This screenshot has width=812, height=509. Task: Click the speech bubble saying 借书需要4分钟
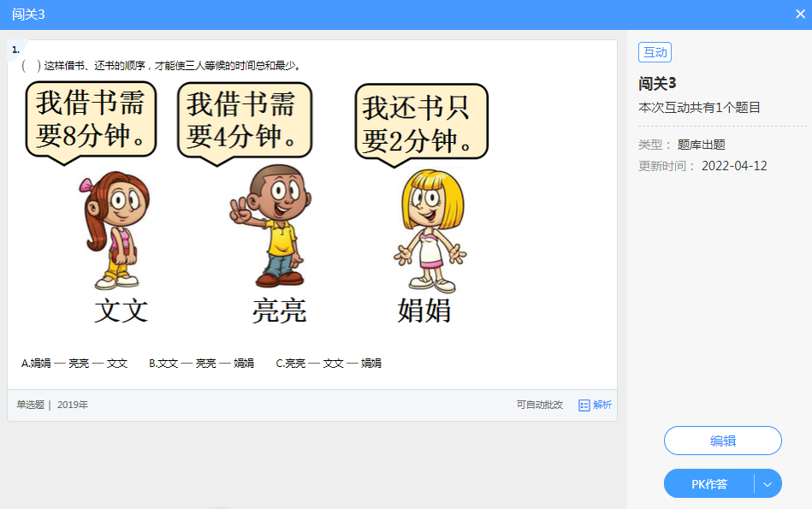click(242, 121)
